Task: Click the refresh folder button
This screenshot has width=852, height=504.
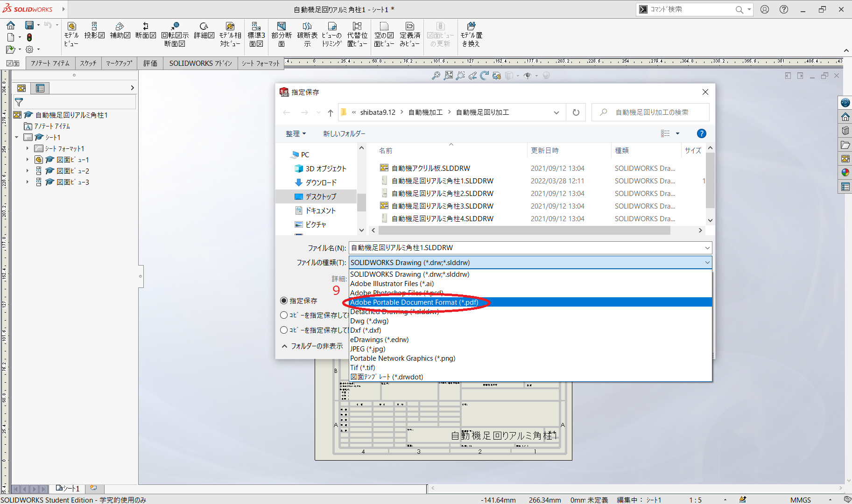Action: [x=576, y=112]
